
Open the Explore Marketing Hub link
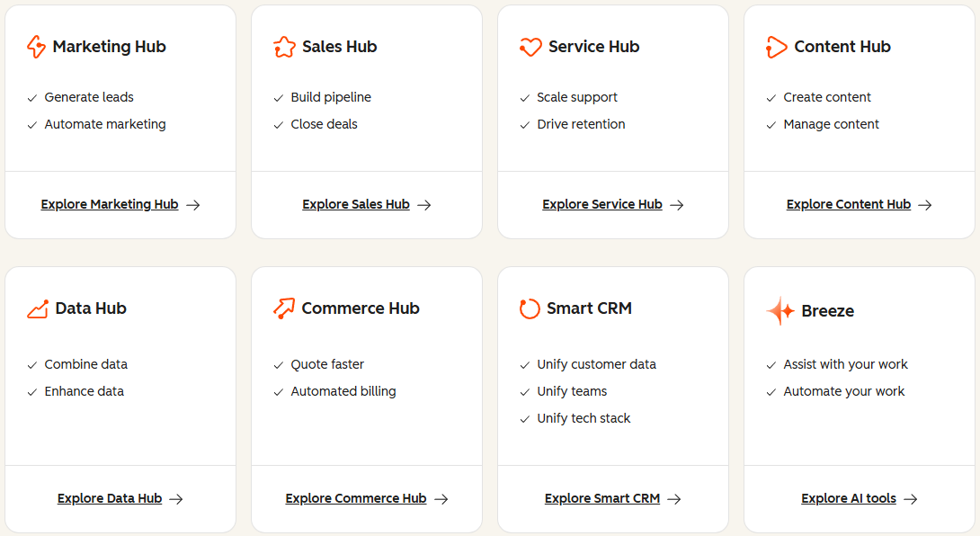tap(110, 205)
